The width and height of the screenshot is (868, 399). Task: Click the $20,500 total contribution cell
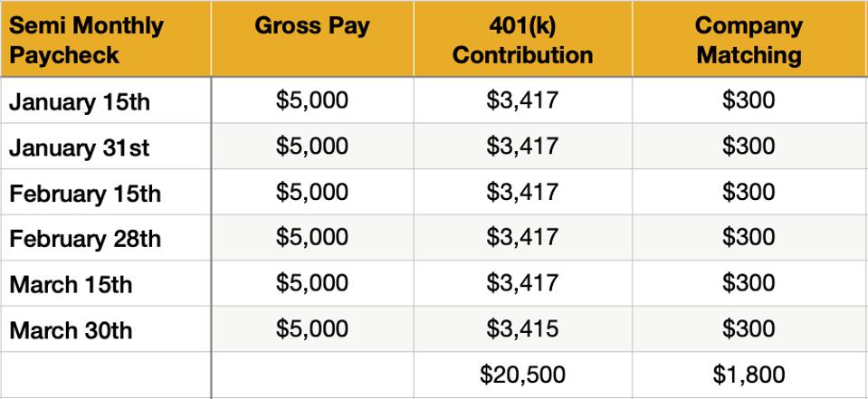point(522,375)
